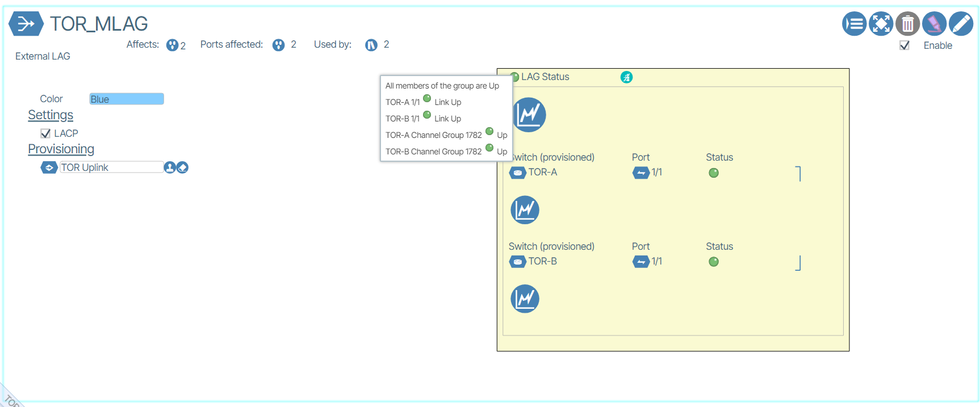Open the chart icon below TOR-A row
The width and height of the screenshot is (980, 407).
pos(525,210)
